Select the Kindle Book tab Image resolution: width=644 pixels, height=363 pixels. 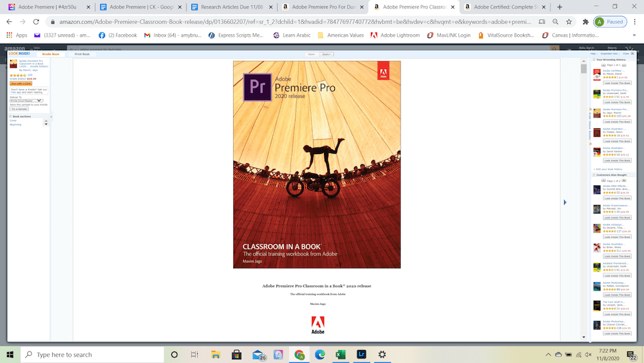coord(50,54)
